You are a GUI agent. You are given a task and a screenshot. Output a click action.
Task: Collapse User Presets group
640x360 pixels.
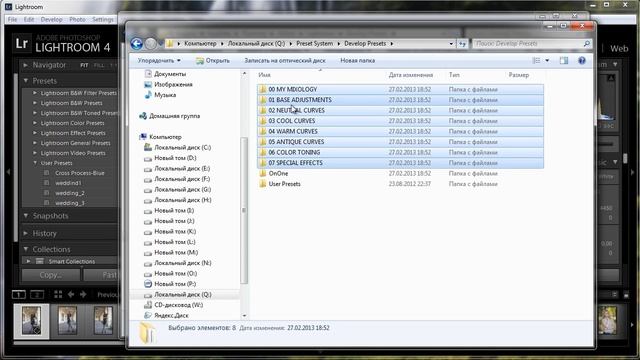click(35, 163)
